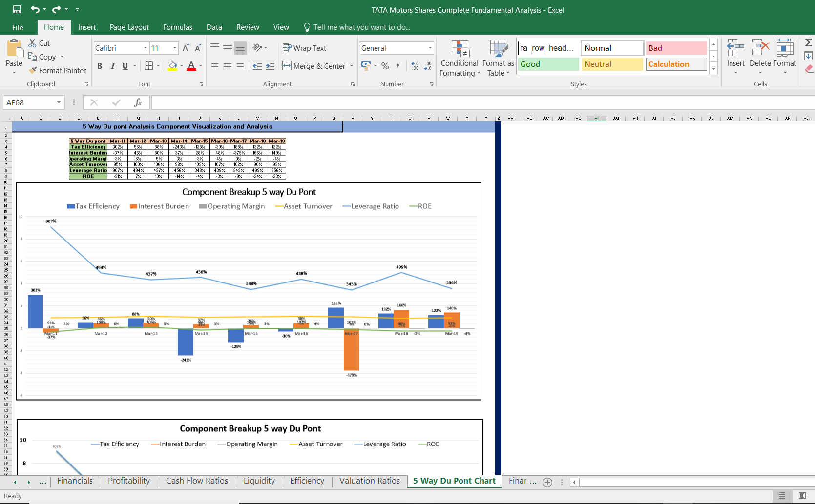Screen dimensions: 815x504
Task: Apply the Neutral cell style
Action: point(612,64)
